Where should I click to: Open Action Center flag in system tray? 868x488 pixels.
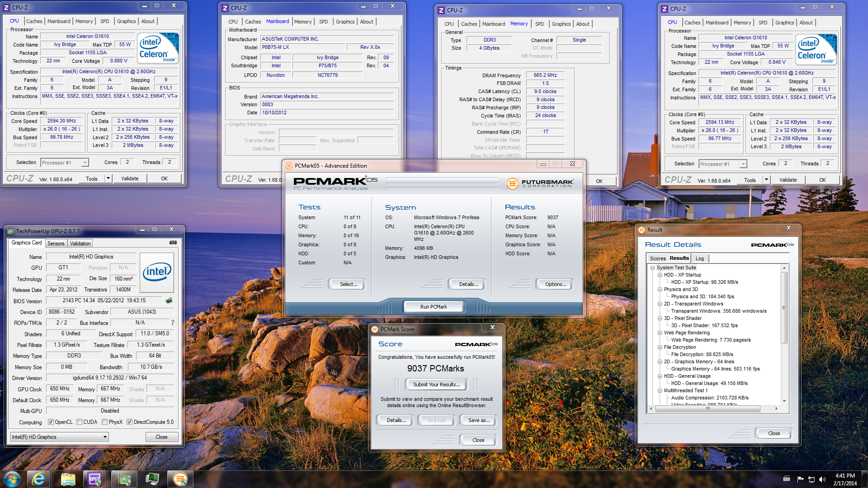click(800, 479)
